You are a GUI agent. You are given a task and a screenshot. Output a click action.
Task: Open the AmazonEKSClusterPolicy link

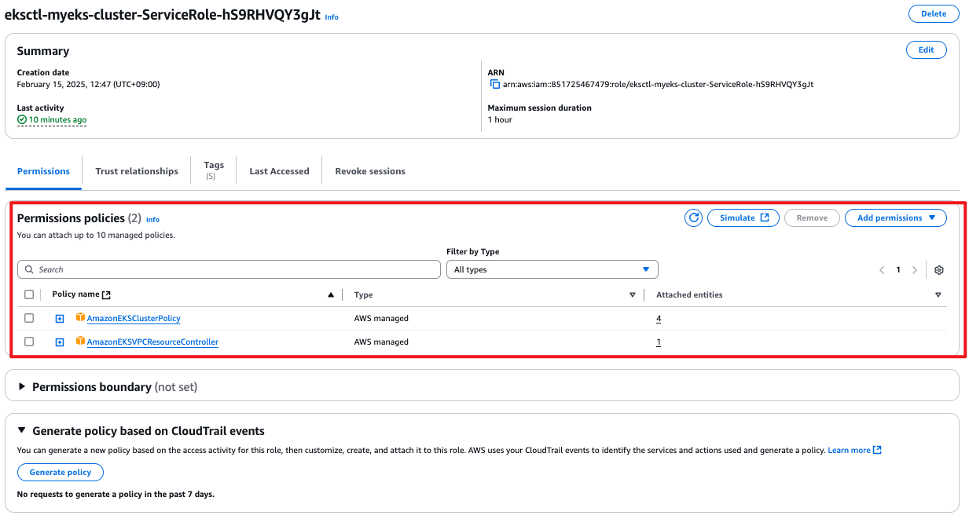click(x=134, y=318)
